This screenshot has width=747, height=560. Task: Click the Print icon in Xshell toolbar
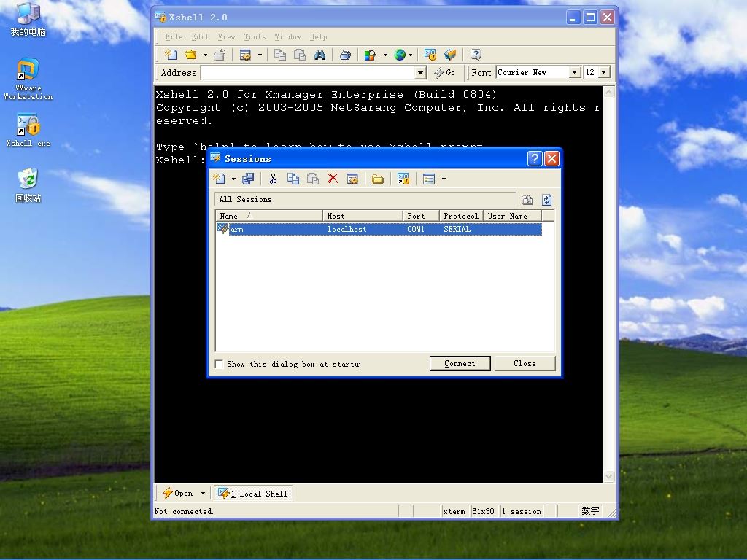point(345,55)
